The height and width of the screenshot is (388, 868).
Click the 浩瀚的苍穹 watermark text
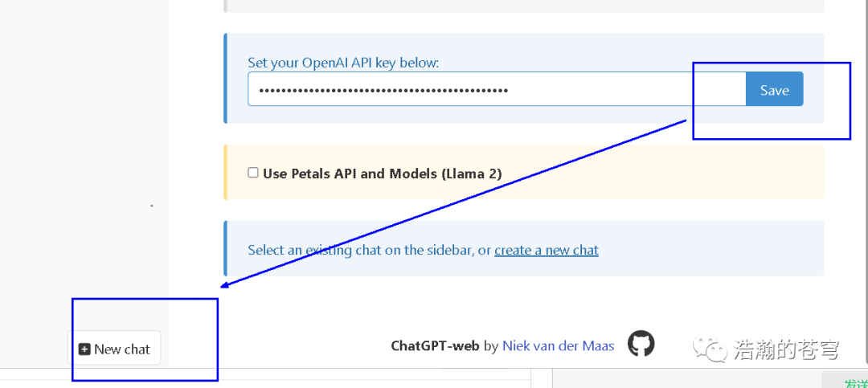[786, 349]
